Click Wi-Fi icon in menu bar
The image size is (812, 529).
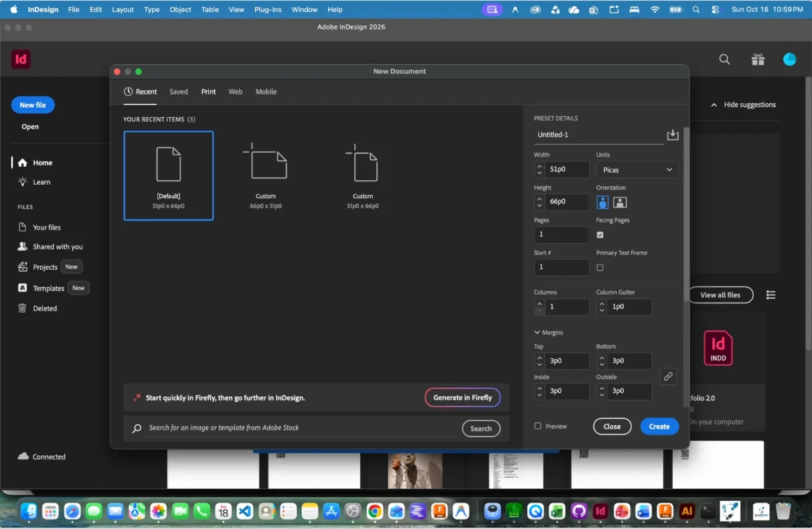tap(655, 9)
